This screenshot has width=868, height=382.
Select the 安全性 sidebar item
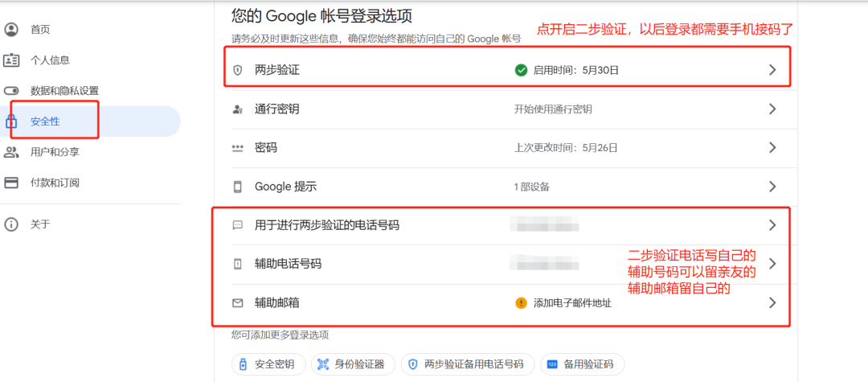click(90, 121)
